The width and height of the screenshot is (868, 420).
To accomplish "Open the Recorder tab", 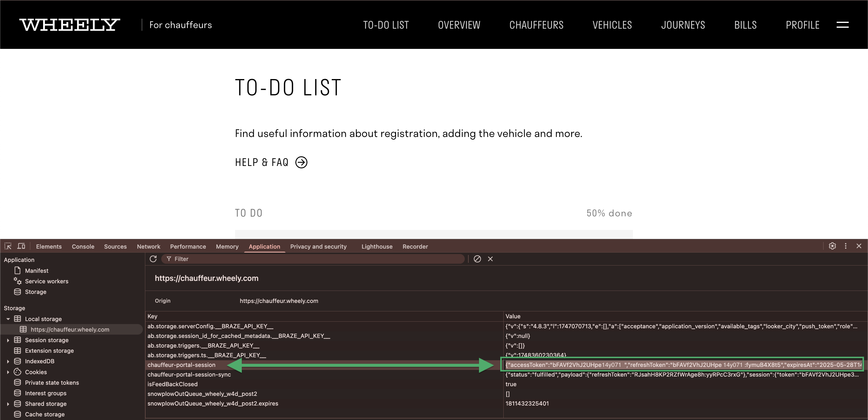I will click(415, 247).
